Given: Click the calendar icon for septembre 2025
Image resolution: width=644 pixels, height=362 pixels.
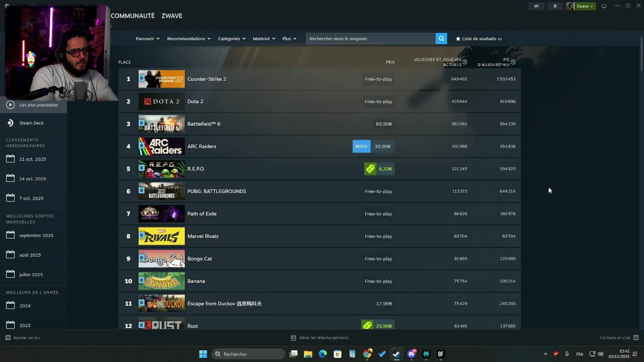Looking at the screenshot, I should click(10, 235).
